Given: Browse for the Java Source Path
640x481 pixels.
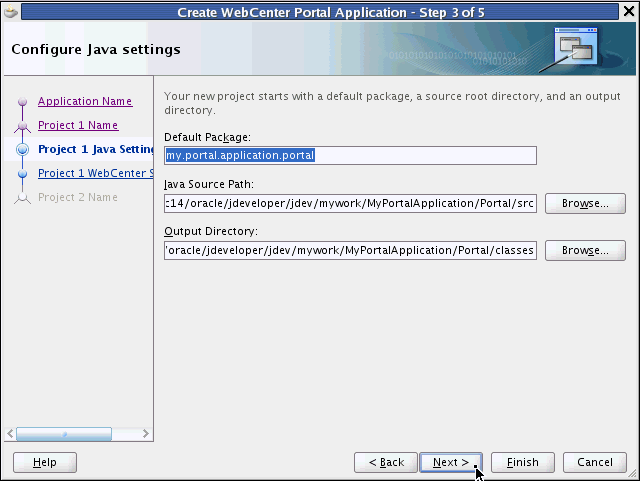Looking at the screenshot, I should pyautogui.click(x=585, y=203).
